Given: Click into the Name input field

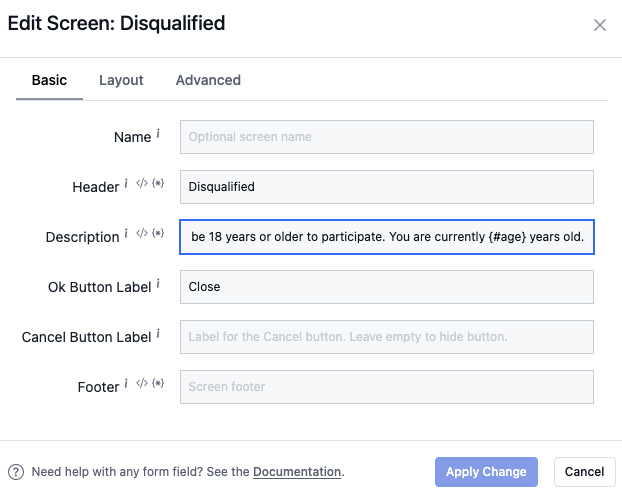Looking at the screenshot, I should (386, 137).
